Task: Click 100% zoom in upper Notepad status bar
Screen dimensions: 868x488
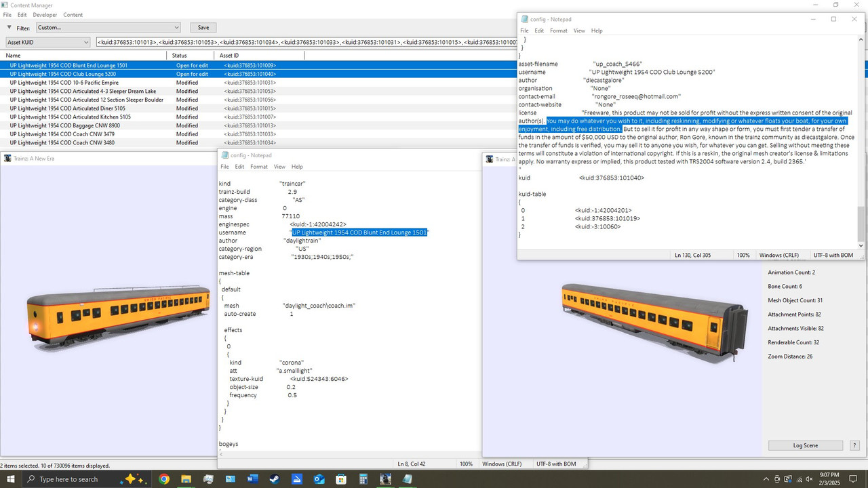Action: coord(743,256)
